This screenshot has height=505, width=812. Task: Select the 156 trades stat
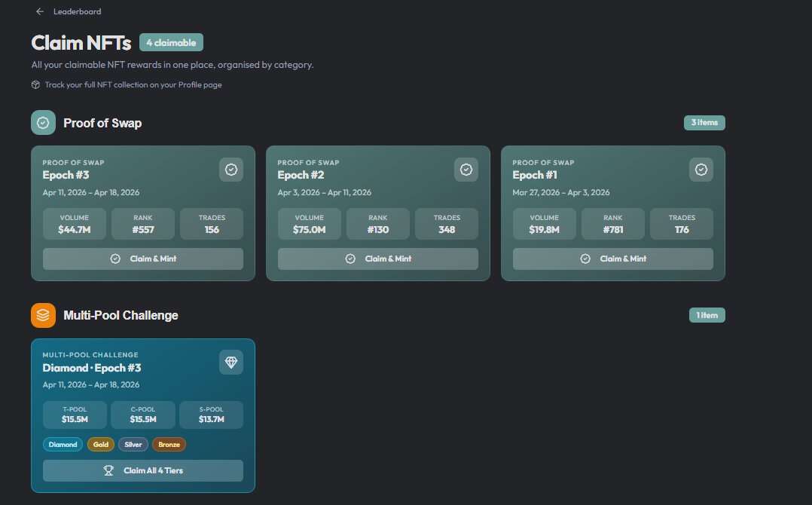[x=212, y=224]
